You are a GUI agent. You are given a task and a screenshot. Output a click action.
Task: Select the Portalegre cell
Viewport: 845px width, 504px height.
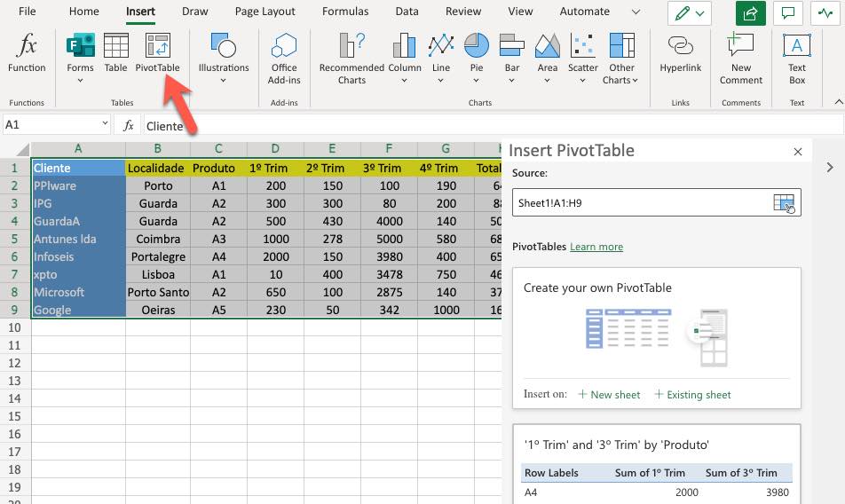(x=158, y=256)
